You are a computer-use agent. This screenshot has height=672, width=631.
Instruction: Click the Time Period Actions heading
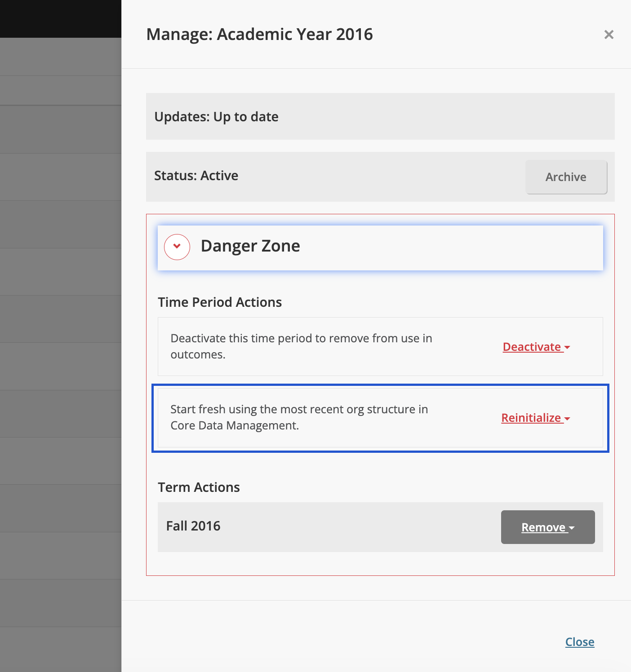(220, 302)
